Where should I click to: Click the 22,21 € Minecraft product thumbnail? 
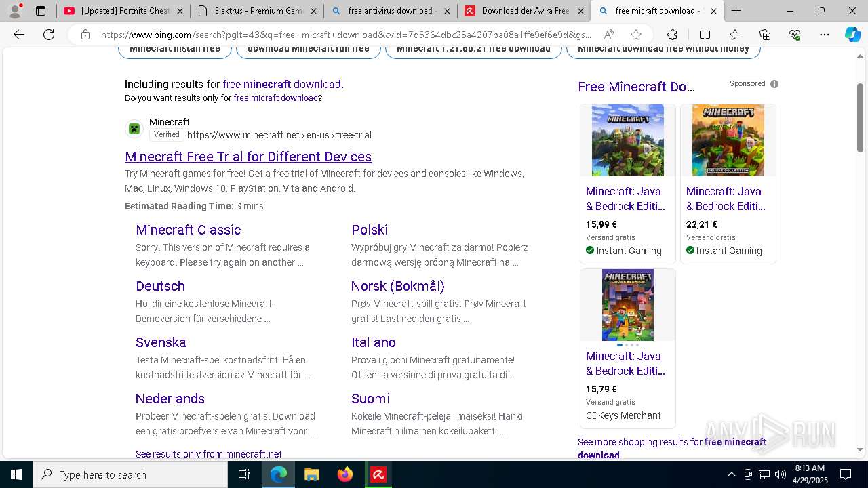728,140
